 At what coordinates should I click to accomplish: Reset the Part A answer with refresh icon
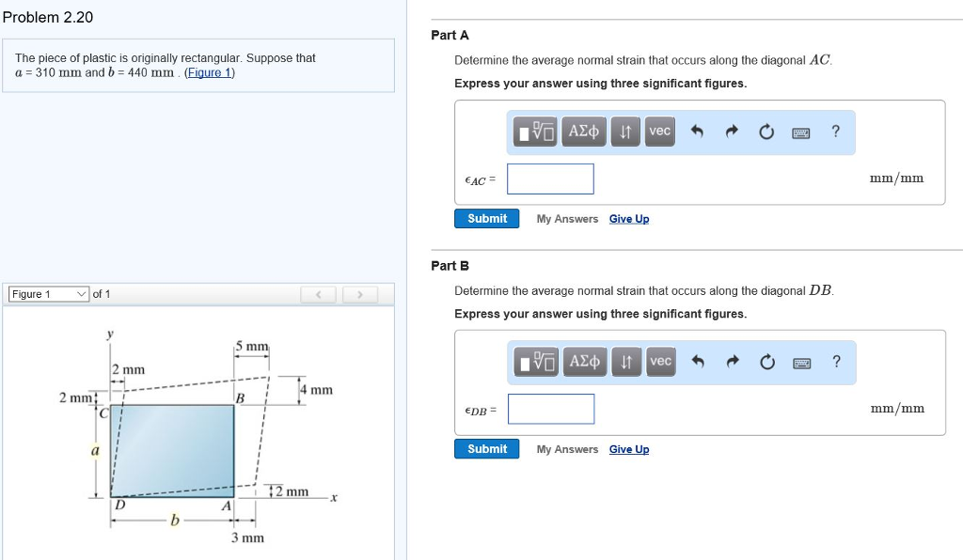(766, 132)
